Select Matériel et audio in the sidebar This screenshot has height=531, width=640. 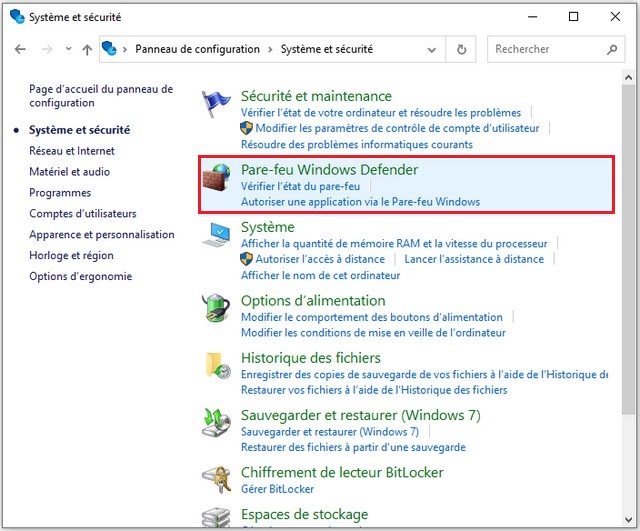[x=69, y=172]
